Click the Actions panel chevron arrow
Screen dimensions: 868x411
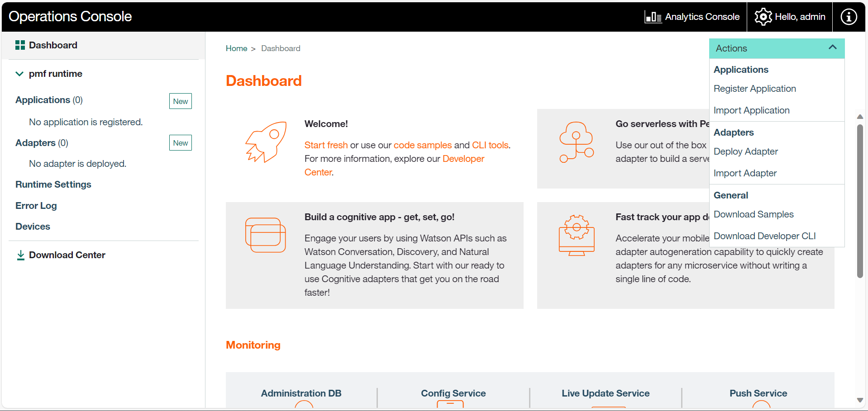(832, 47)
